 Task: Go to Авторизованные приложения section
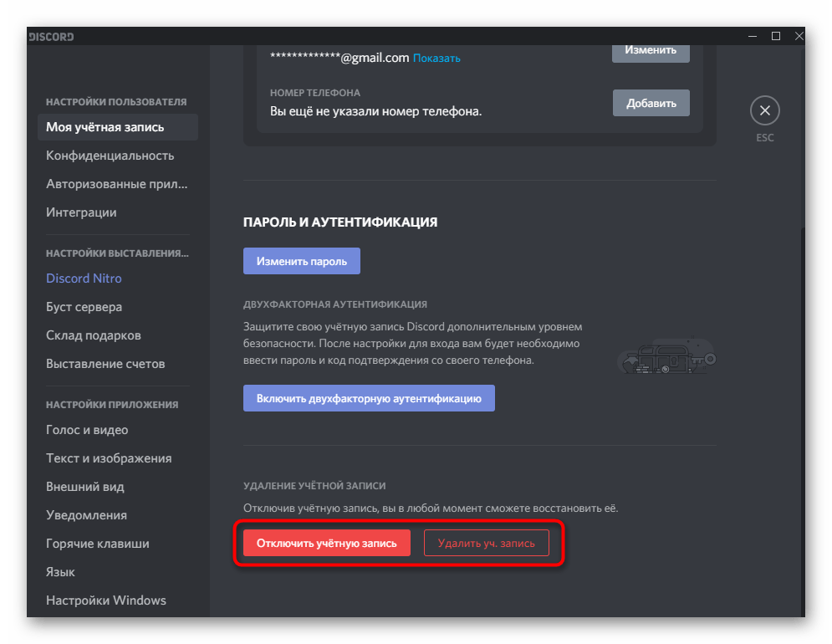click(x=117, y=184)
